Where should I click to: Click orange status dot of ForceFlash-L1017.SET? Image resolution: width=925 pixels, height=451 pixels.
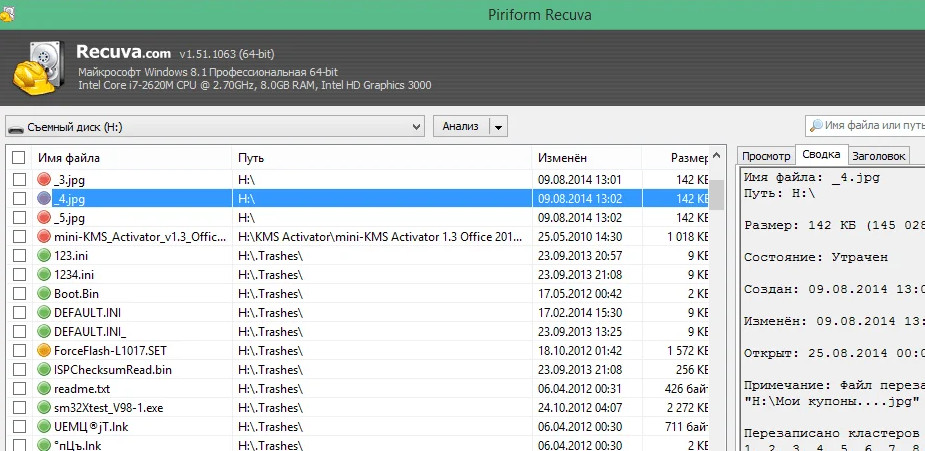click(x=44, y=351)
